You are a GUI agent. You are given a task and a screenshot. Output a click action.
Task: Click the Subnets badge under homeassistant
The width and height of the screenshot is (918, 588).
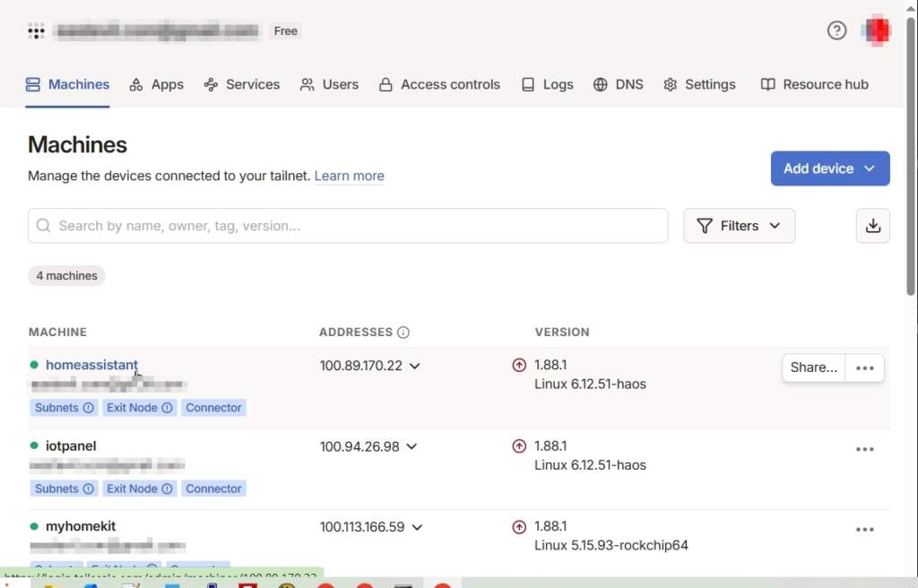(x=63, y=408)
